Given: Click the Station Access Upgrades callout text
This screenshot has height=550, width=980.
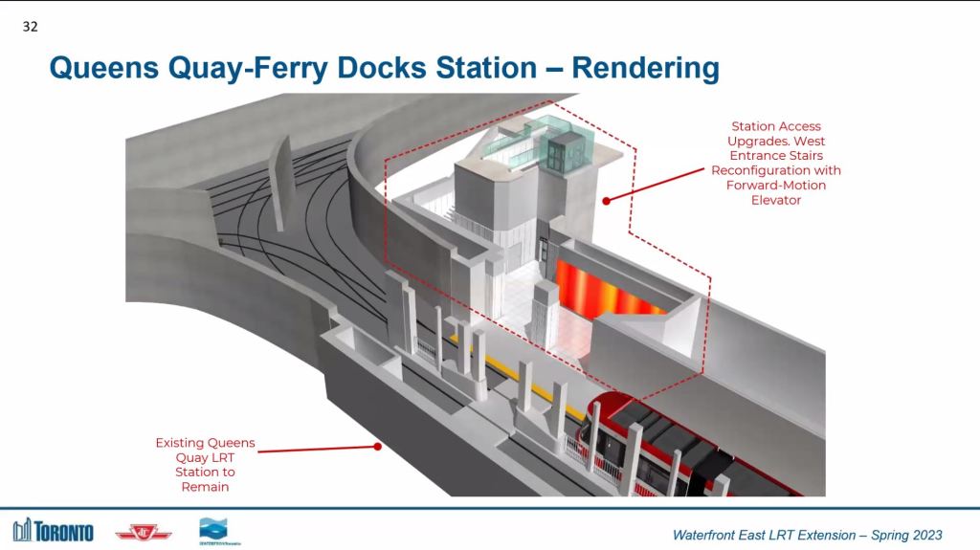Looking at the screenshot, I should pos(775,163).
